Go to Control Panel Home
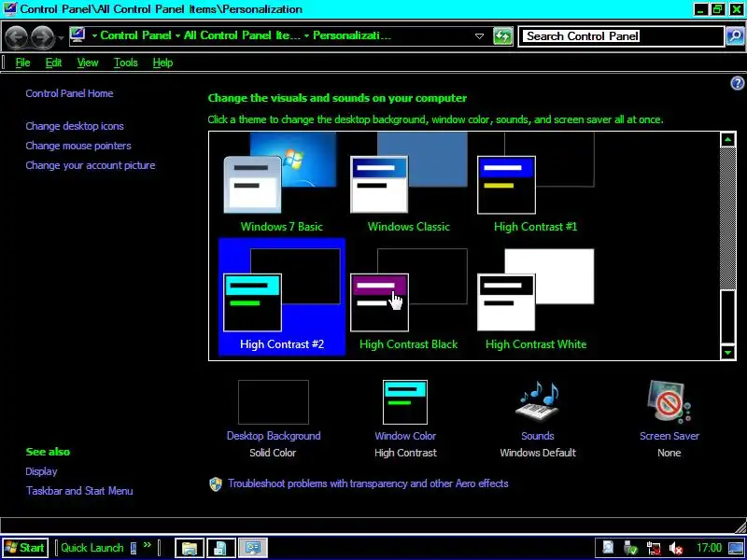The image size is (747, 560). coord(69,93)
